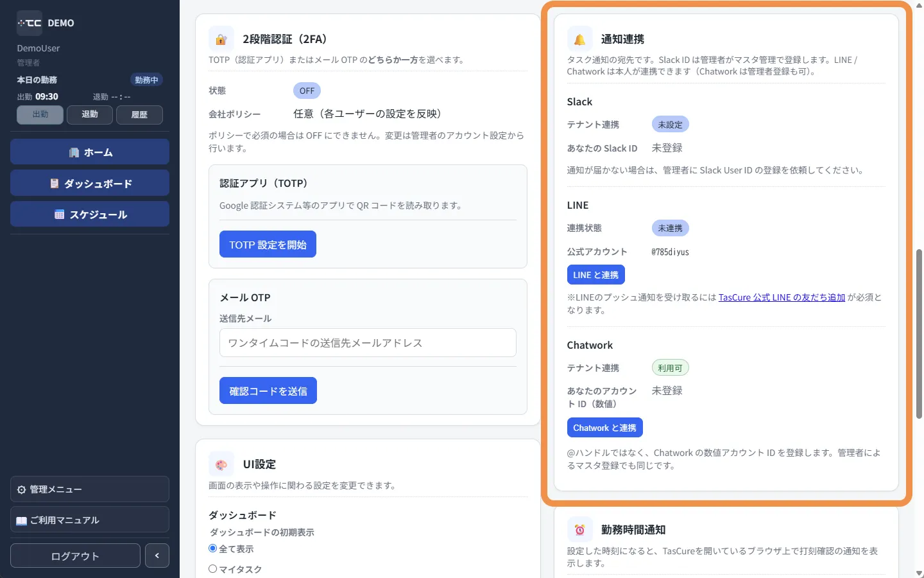
Task: Open the ご利用マニュアル
Action: (x=90, y=520)
